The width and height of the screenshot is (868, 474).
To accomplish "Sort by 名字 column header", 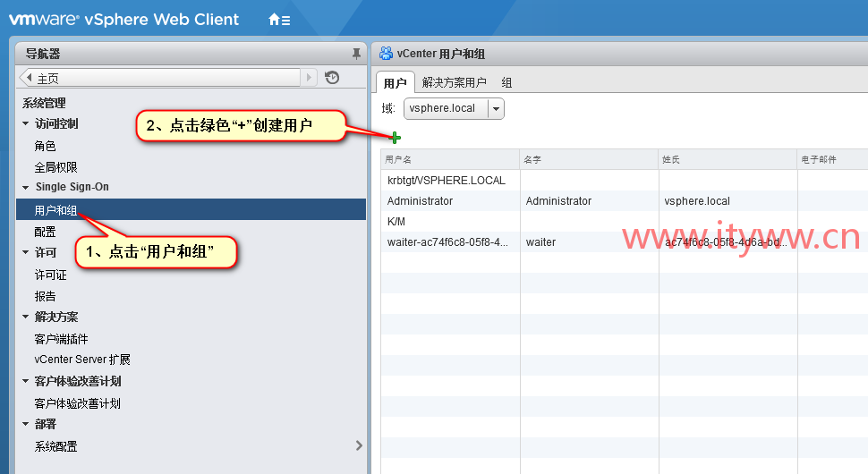I will [x=589, y=159].
